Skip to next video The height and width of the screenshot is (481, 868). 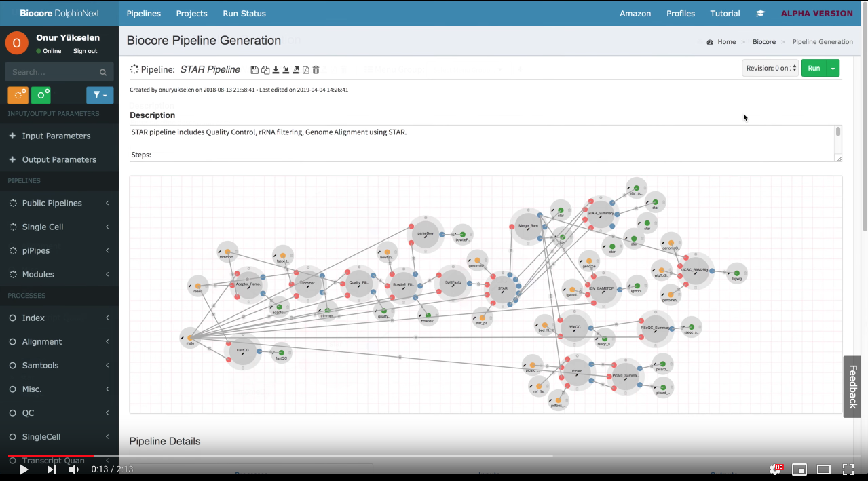51,469
